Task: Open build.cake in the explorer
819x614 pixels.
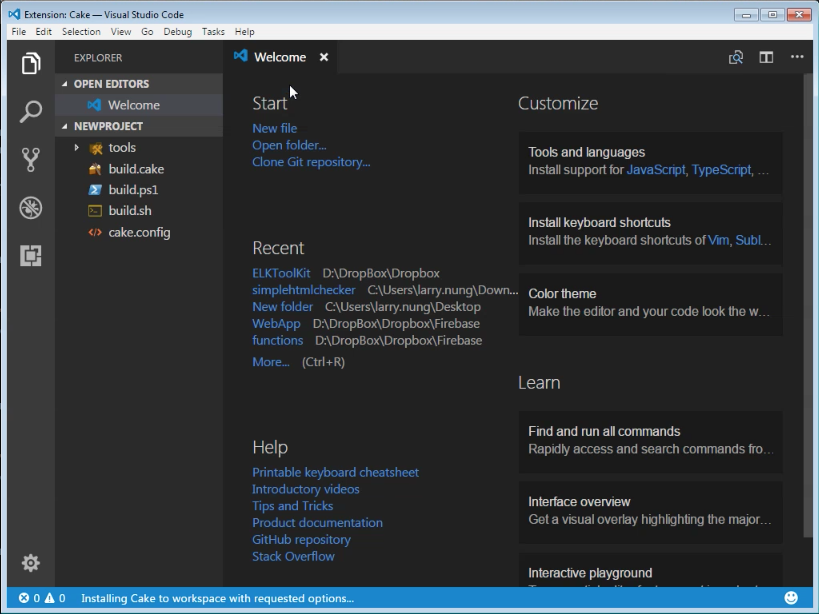Action: (139, 169)
